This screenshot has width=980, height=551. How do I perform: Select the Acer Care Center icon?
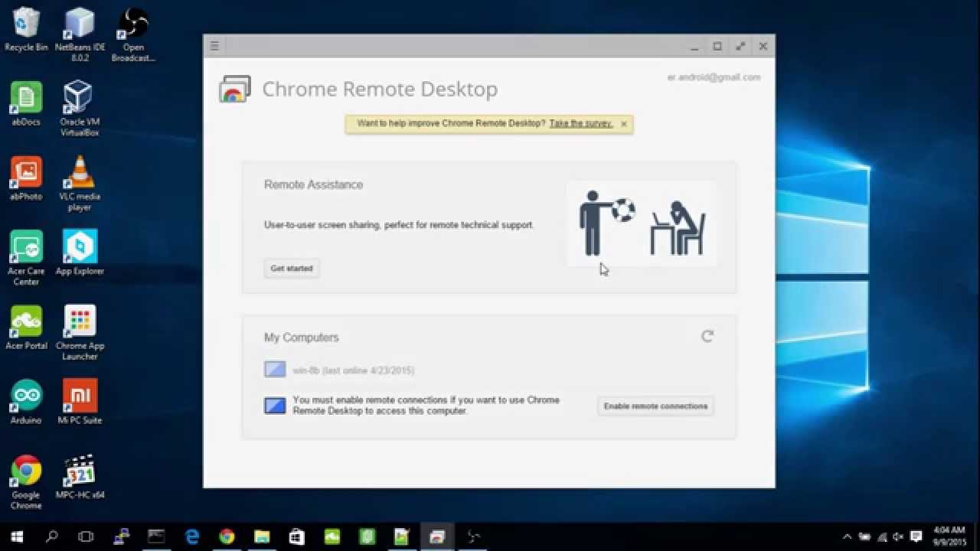click(26, 258)
